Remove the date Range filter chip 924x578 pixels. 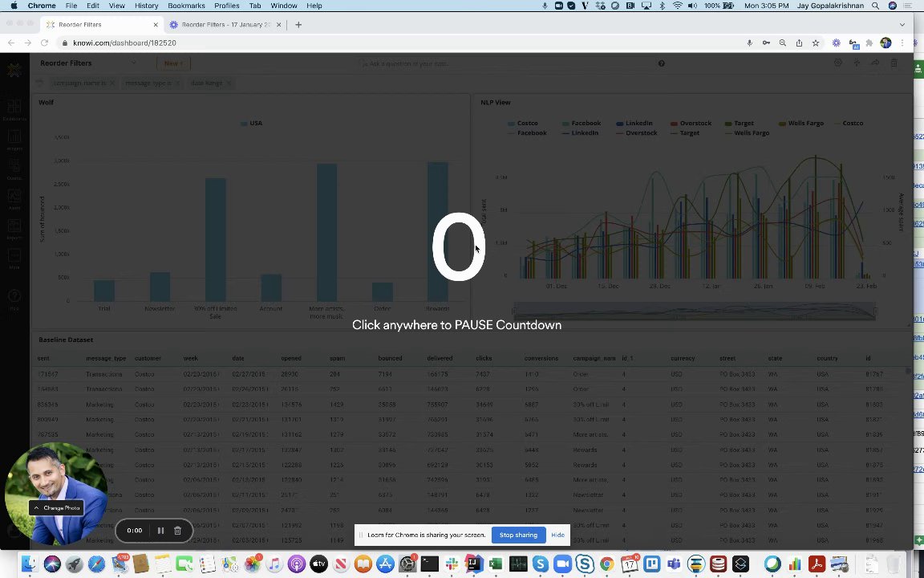point(229,83)
